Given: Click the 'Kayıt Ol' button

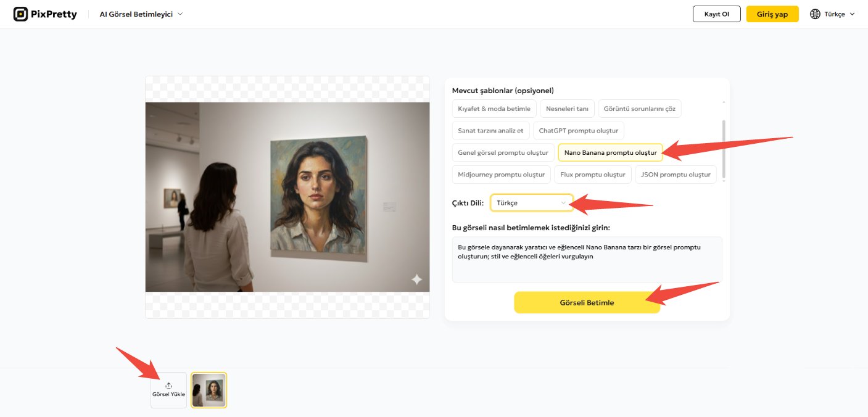Looking at the screenshot, I should pos(716,13).
